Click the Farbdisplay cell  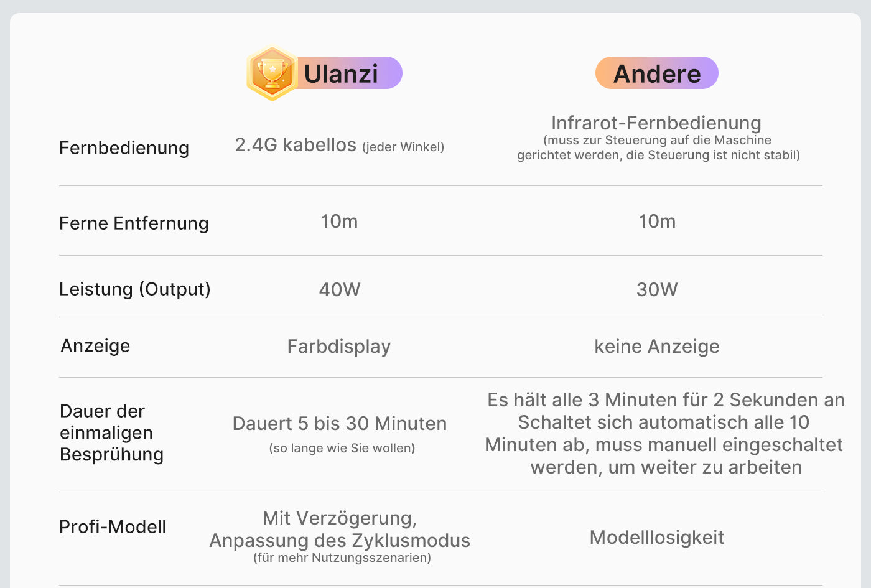point(339,347)
